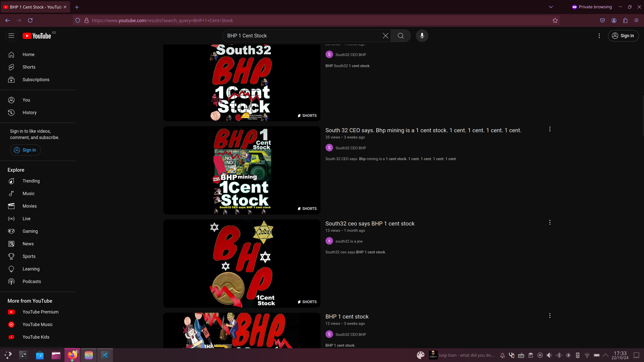Screen dimensions: 644x362
Task: Start voice search with the microphone
Action: [x=422, y=36]
